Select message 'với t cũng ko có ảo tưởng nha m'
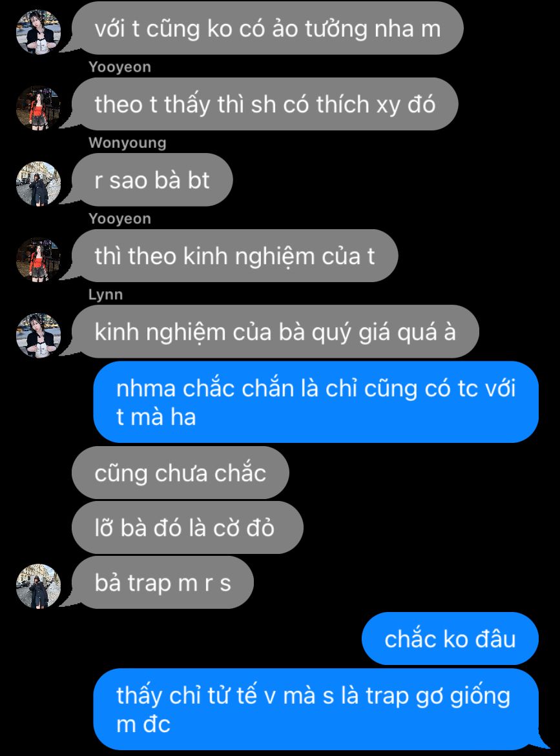 (267, 28)
